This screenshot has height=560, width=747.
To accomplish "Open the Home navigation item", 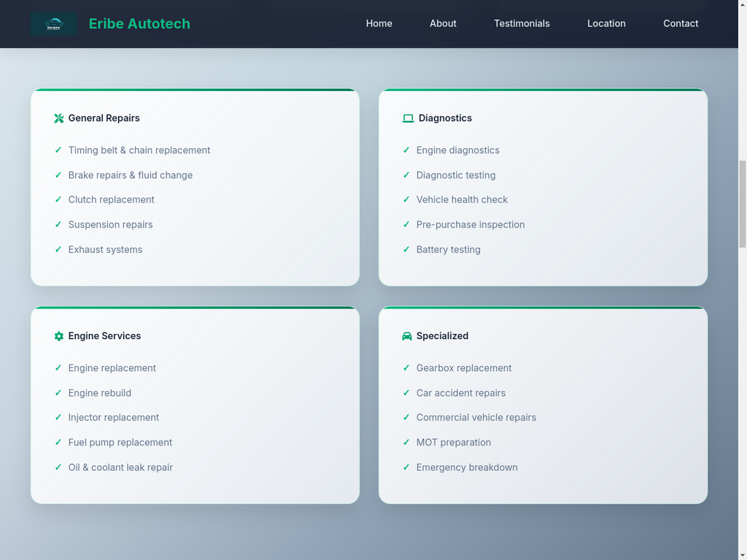I will (x=379, y=23).
